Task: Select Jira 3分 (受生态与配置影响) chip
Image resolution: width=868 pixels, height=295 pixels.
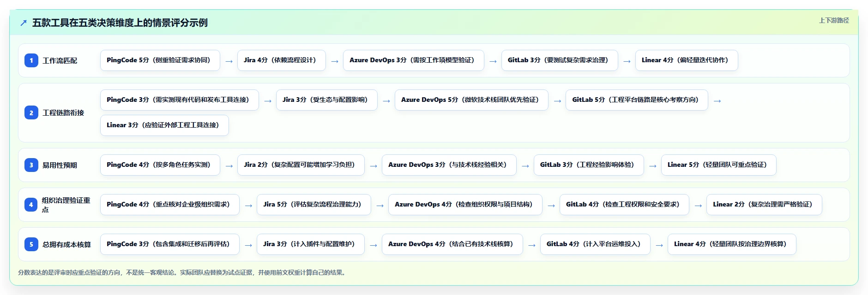Action: (327, 100)
